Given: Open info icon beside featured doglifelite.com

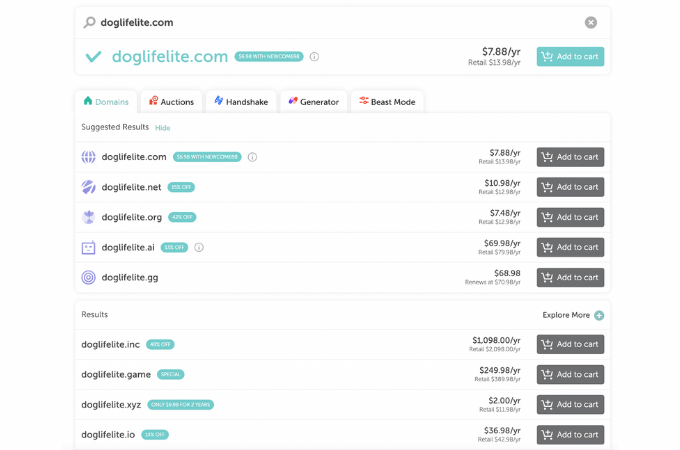Looking at the screenshot, I should point(314,56).
